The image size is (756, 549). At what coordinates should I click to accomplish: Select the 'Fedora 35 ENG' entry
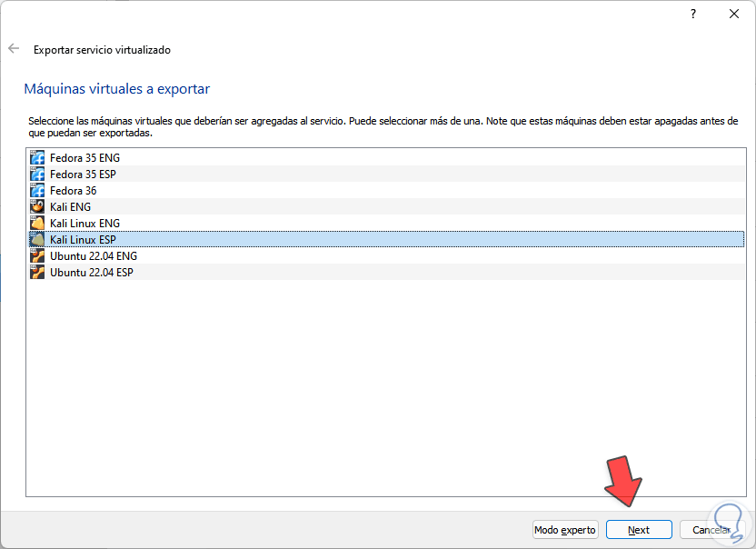(x=385, y=158)
